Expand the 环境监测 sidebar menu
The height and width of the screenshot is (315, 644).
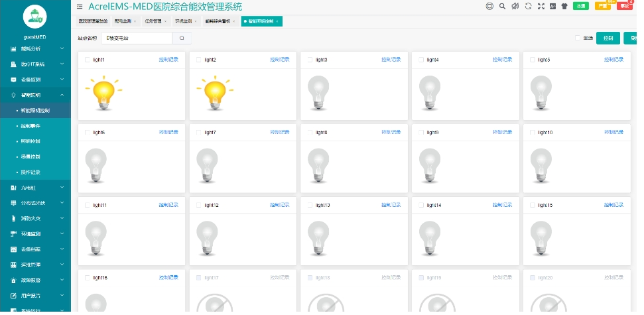pos(35,233)
